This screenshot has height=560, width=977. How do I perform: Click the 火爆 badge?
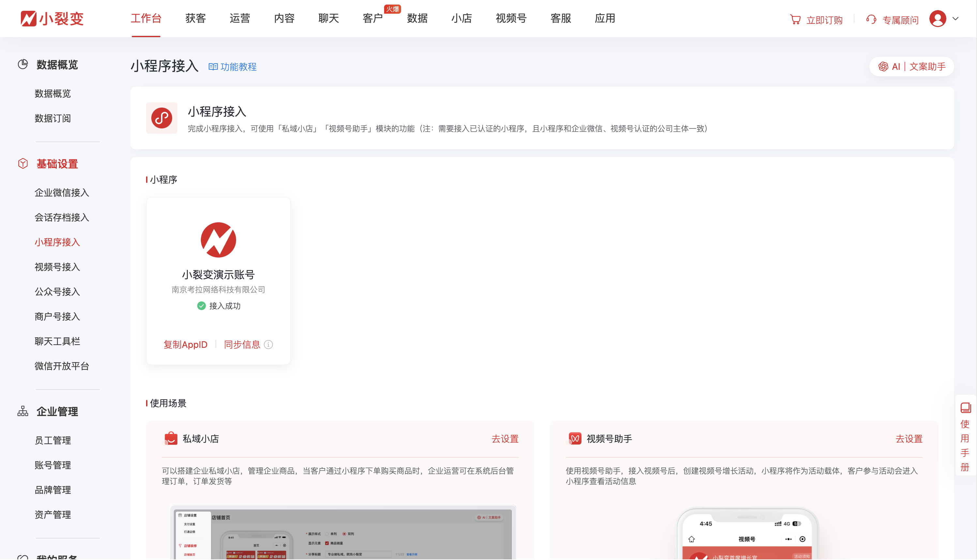[x=393, y=9]
